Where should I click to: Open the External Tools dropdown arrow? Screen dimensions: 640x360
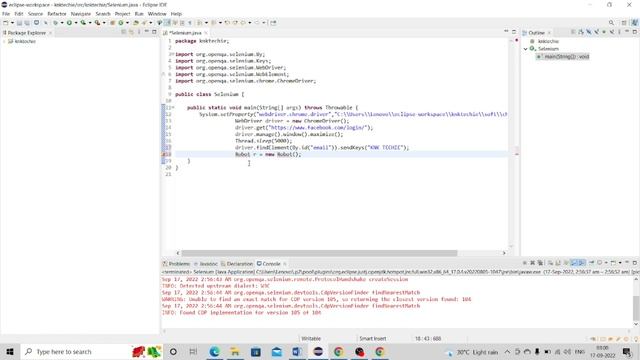(104, 23)
